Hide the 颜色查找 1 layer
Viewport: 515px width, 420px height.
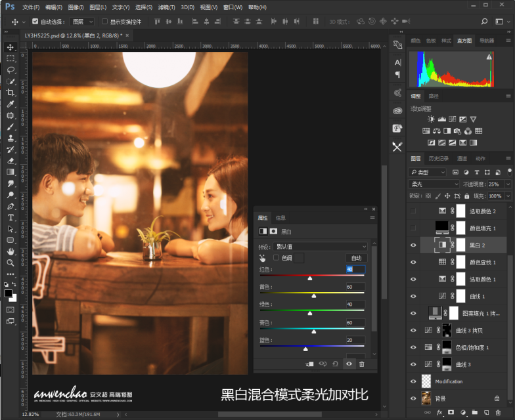pyautogui.click(x=413, y=262)
